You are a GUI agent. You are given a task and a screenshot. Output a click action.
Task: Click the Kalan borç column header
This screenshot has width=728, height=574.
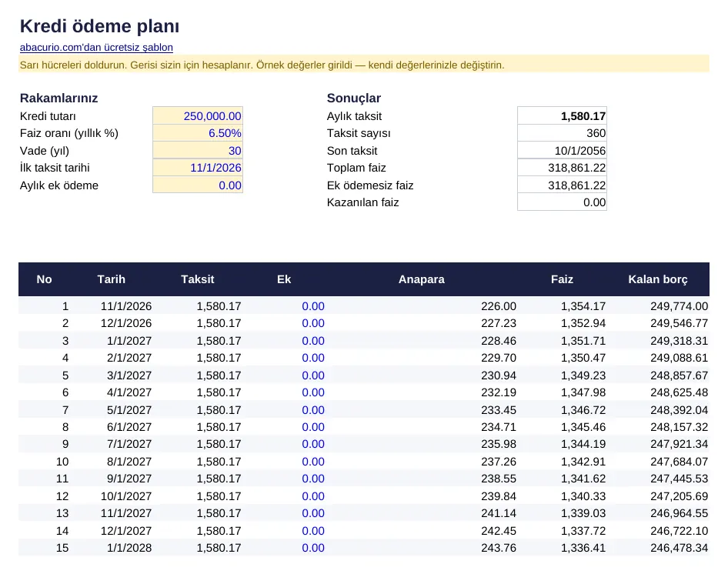[658, 279]
